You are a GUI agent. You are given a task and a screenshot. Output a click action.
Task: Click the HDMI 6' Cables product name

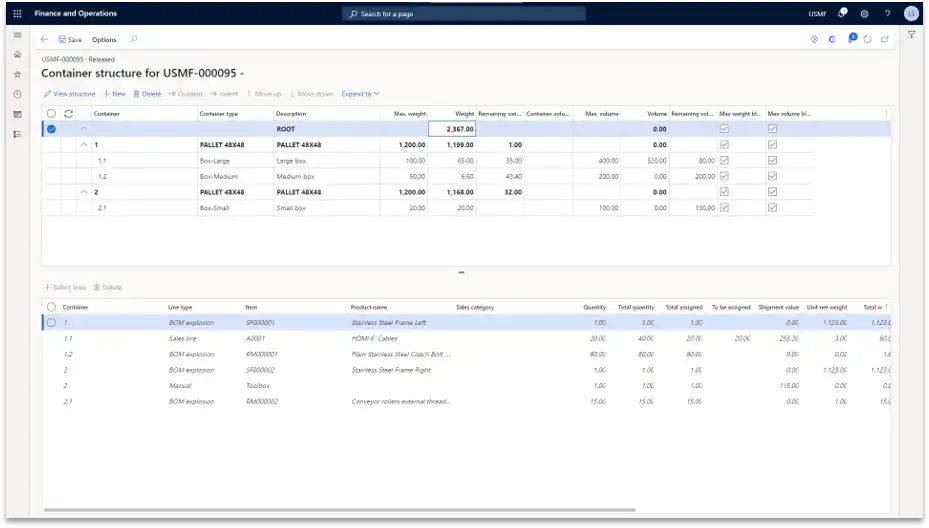click(374, 338)
